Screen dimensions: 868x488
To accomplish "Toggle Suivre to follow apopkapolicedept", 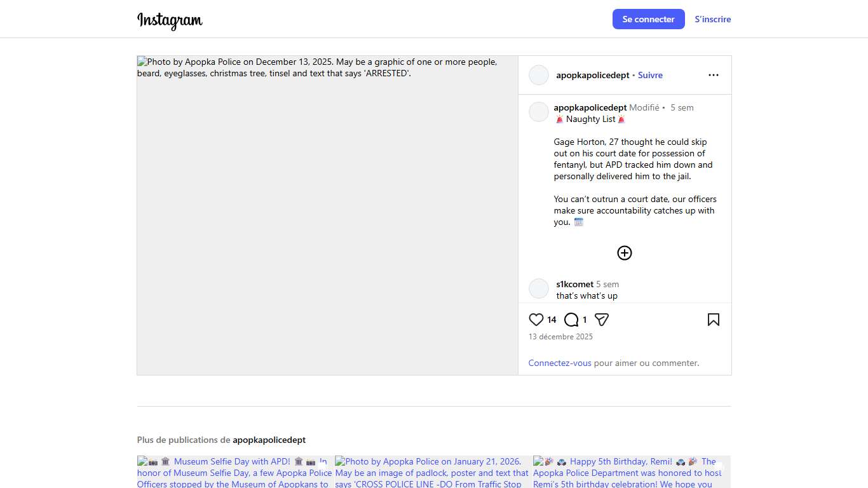I will point(650,75).
